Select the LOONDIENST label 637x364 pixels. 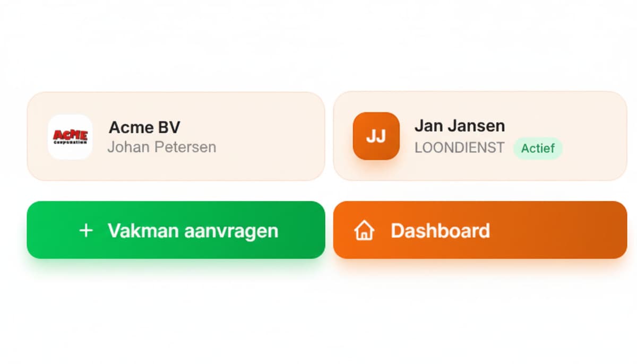(459, 149)
